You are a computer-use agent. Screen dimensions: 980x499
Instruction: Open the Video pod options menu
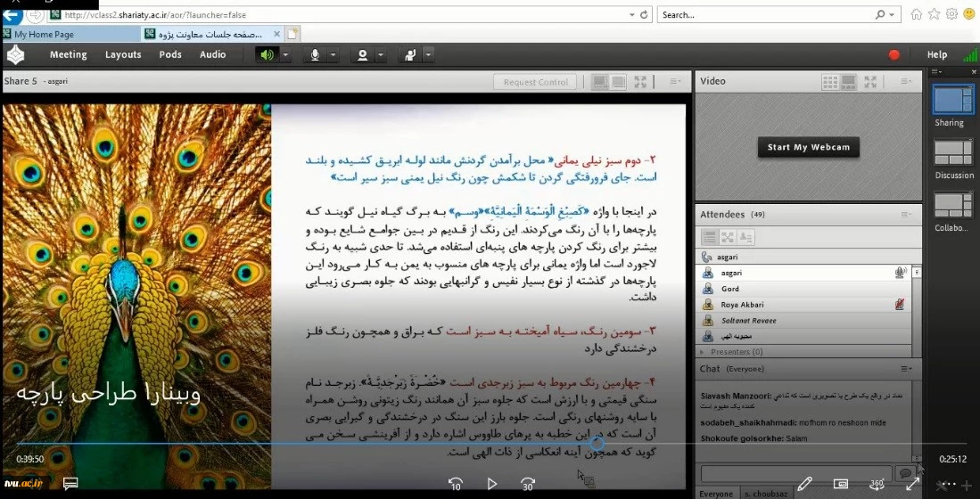point(906,81)
